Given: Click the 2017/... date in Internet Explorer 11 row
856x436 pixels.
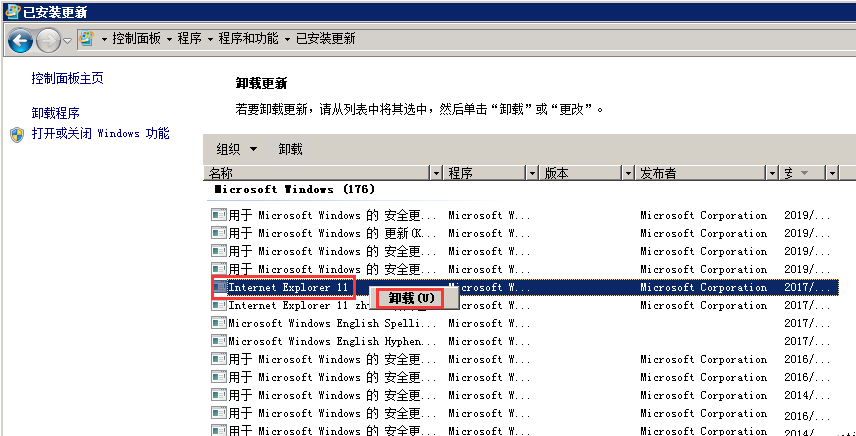Looking at the screenshot, I should [807, 287].
